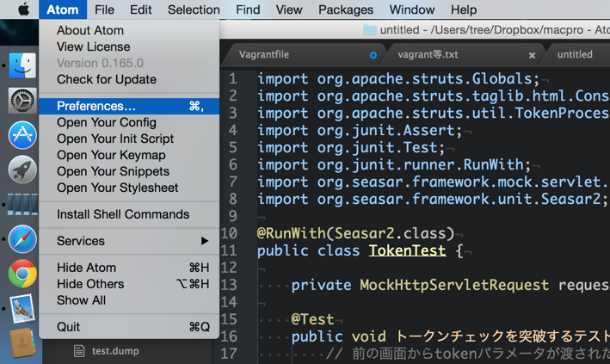
Task: Select Hide Others
Action: [x=129, y=284]
